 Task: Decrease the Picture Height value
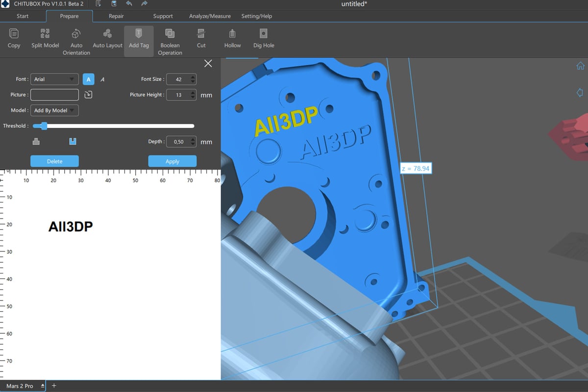[x=193, y=98]
